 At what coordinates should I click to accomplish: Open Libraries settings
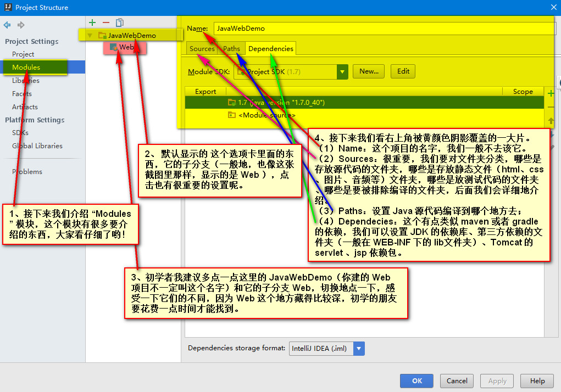[26, 80]
